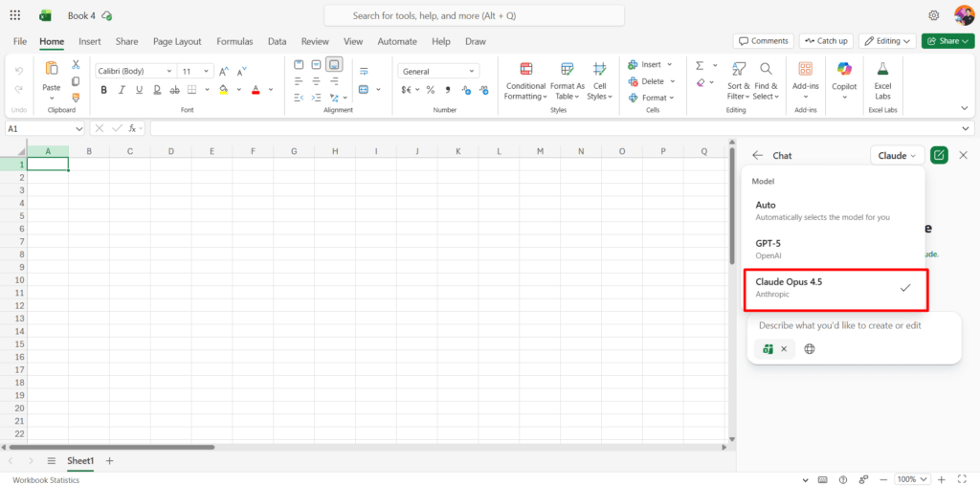Click the Cut scissors icon
Viewport: 980px width, 486px height.
76,64
